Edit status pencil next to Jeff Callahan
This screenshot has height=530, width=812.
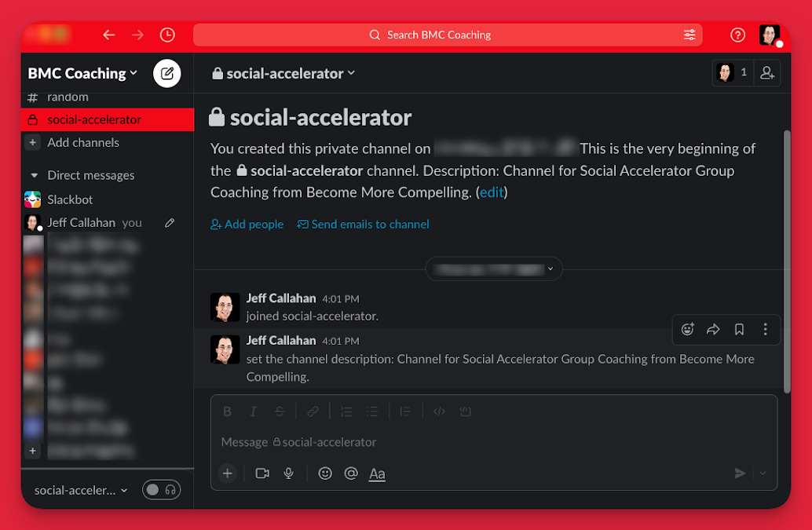click(170, 223)
